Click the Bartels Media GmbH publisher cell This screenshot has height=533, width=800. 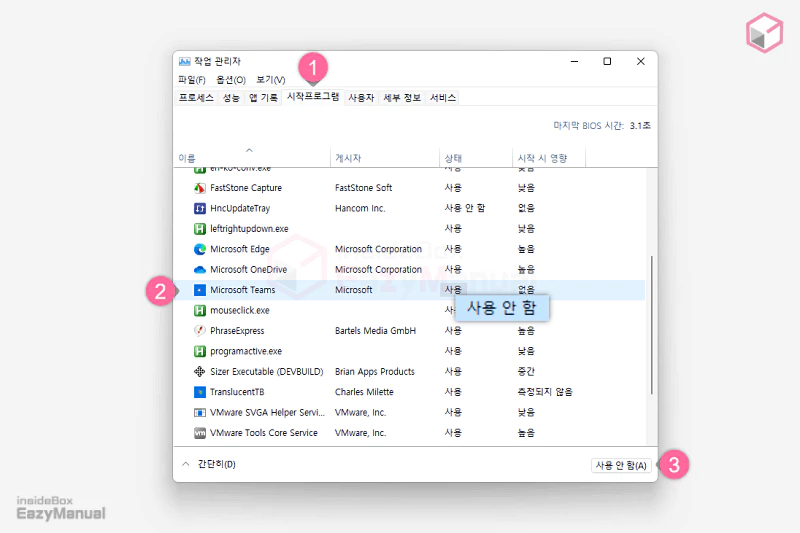point(375,331)
